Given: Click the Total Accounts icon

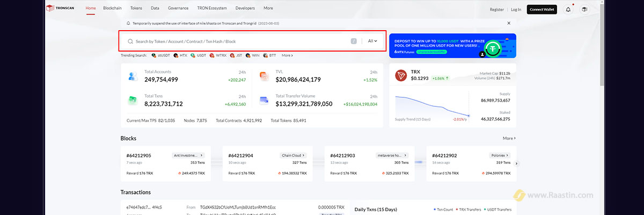Looking at the screenshot, I should pyautogui.click(x=133, y=76).
